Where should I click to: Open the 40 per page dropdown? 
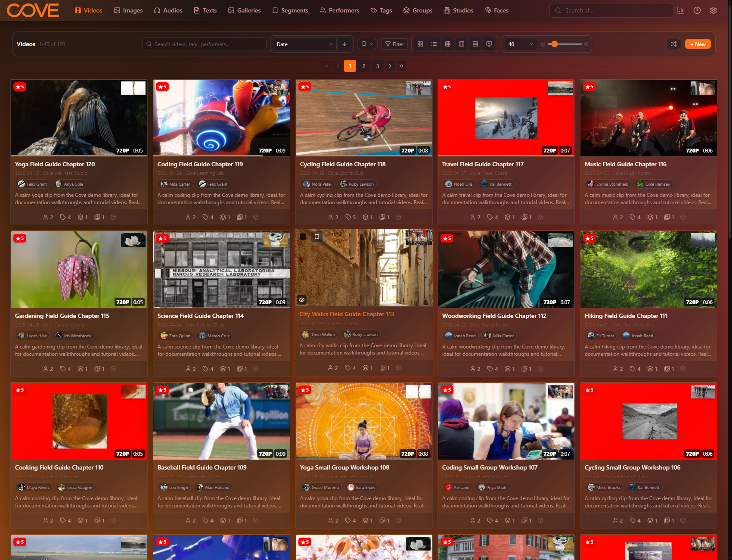(521, 44)
